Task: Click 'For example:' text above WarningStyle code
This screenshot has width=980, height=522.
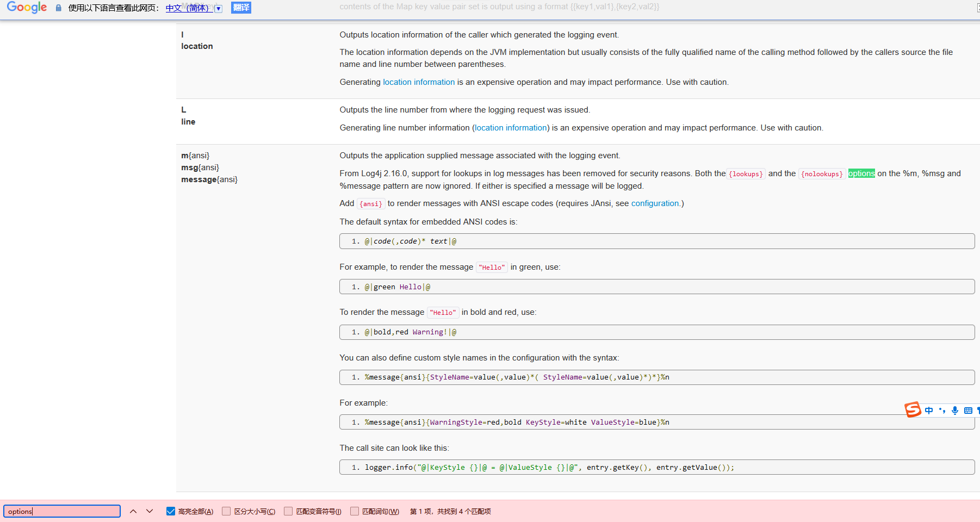Action: click(364, 403)
